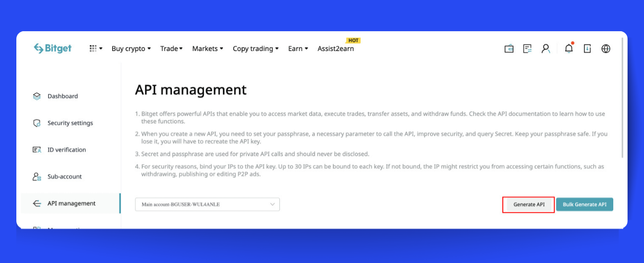Open the orders list icon
This screenshot has width=644, height=263.
point(528,49)
